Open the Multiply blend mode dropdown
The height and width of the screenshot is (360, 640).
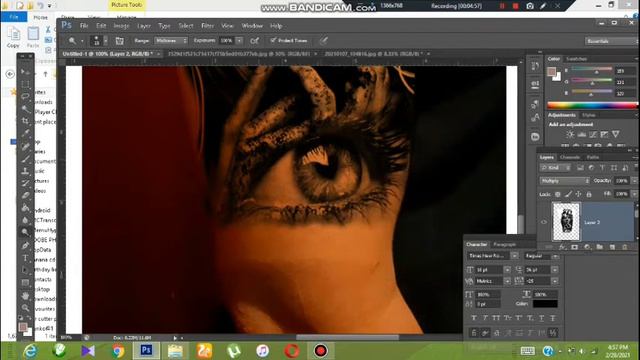point(565,180)
